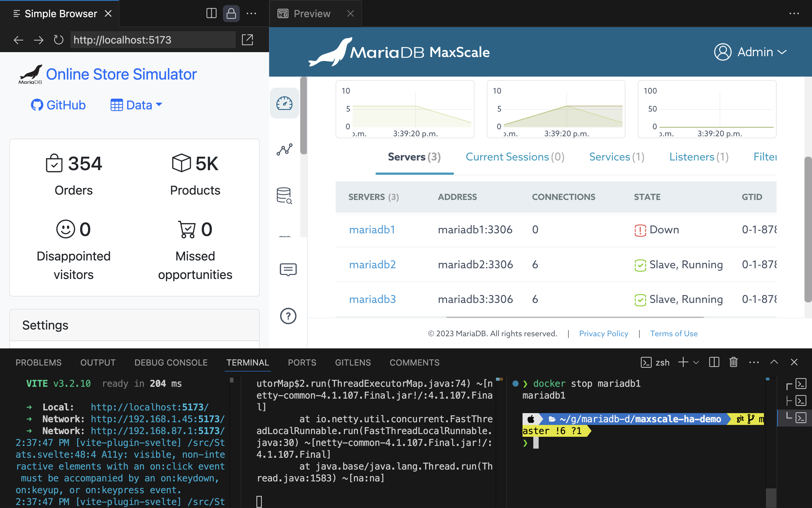Open the Data dropdown menu
The height and width of the screenshot is (508, 812).
point(136,105)
